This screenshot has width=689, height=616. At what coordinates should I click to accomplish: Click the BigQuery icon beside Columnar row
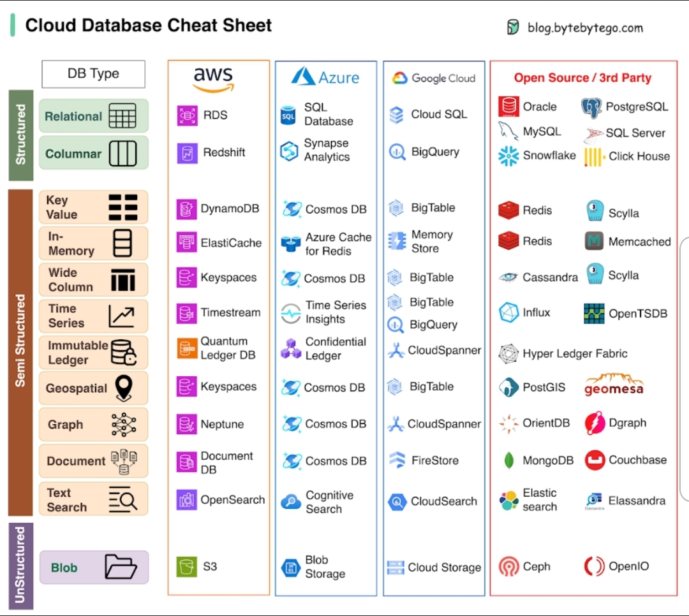pyautogui.click(x=397, y=152)
